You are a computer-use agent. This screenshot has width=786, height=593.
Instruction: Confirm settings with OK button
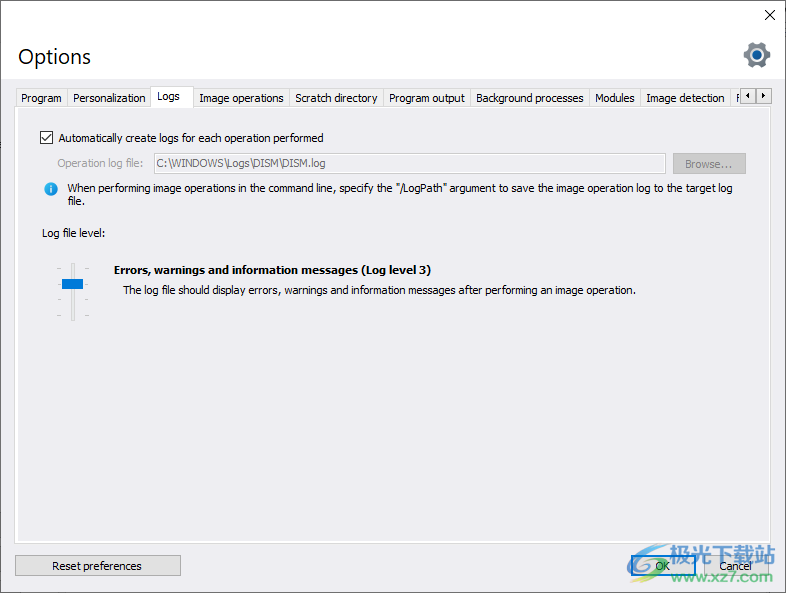[x=662, y=566]
